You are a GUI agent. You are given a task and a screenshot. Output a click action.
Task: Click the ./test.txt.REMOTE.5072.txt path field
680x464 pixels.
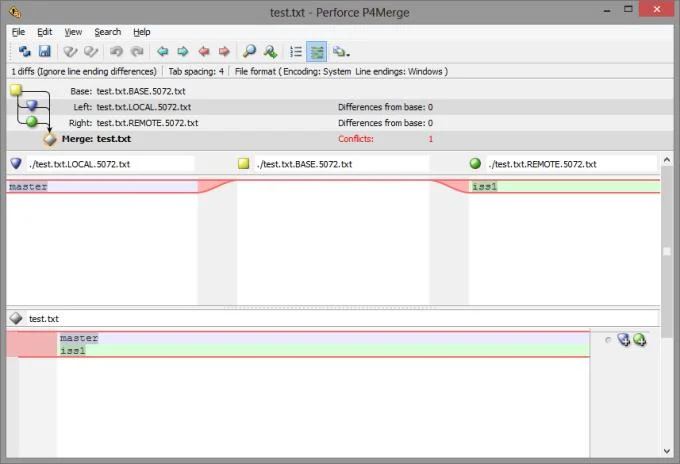(x=572, y=164)
